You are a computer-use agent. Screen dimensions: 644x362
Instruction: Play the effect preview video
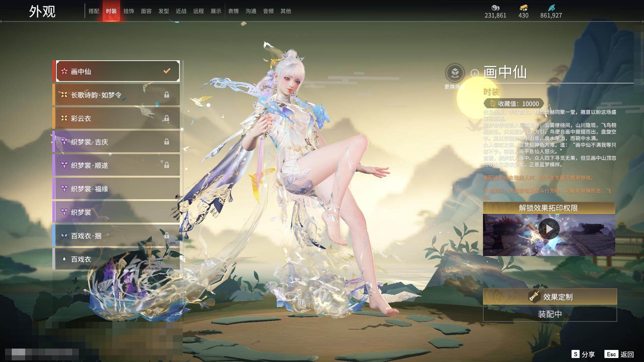pyautogui.click(x=549, y=229)
